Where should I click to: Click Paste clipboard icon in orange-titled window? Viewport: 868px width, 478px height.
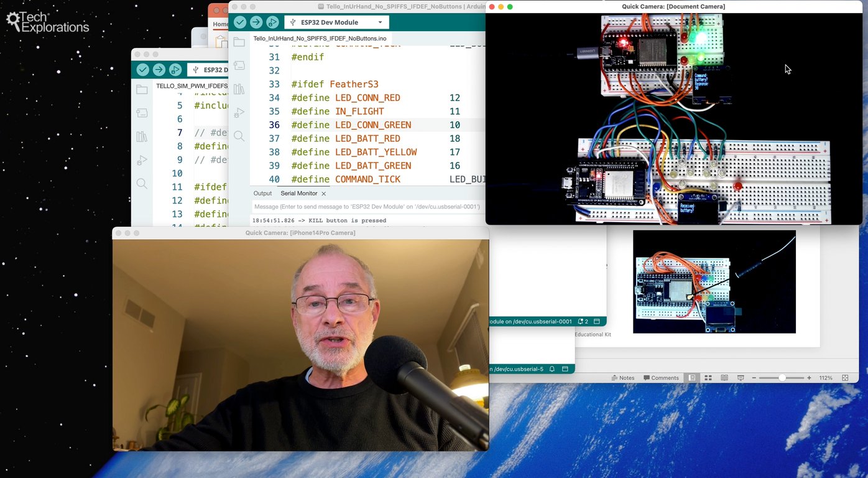(x=221, y=41)
